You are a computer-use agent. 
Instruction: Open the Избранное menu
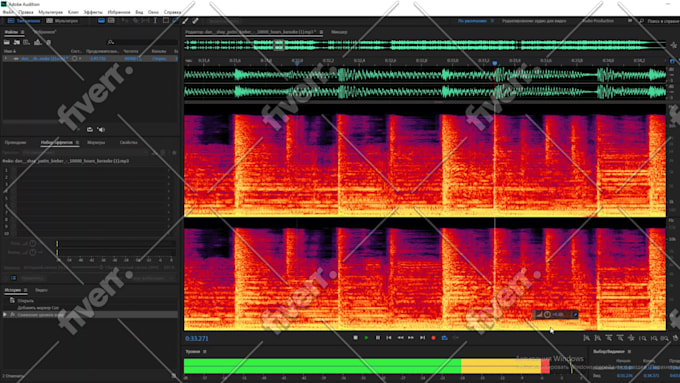[x=119, y=12]
